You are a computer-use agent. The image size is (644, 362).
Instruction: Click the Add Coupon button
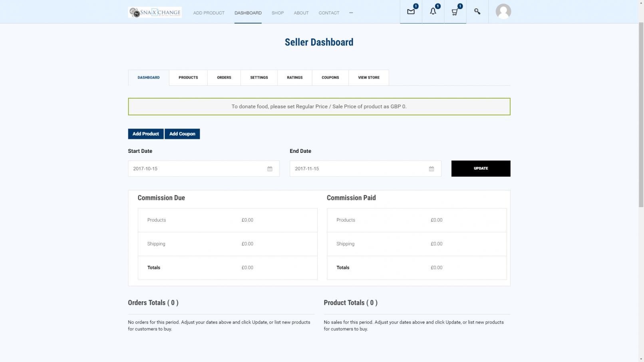click(x=182, y=134)
